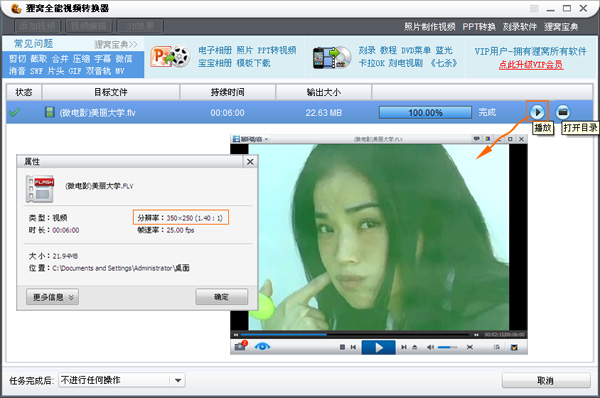Image resolution: width=600 pixels, height=398 pixels.
Task: Click the player title bar chat bubble icon
Action: click(x=476, y=139)
